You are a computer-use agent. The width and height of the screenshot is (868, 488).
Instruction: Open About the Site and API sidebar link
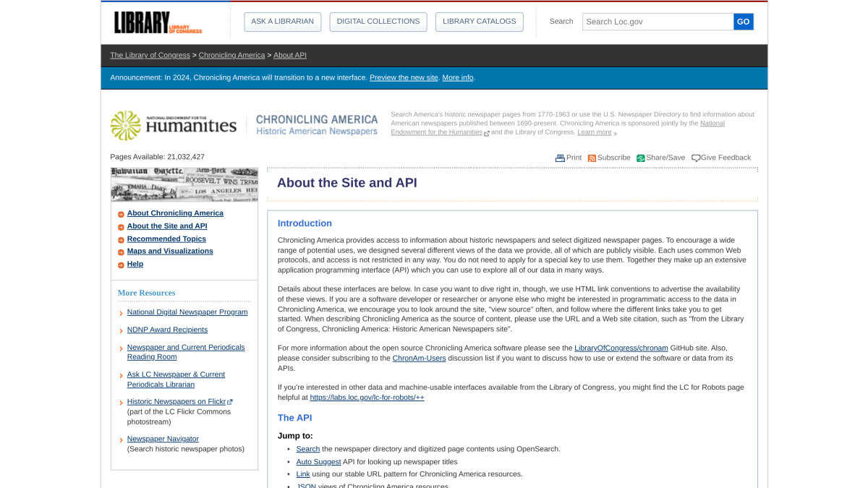click(x=167, y=226)
